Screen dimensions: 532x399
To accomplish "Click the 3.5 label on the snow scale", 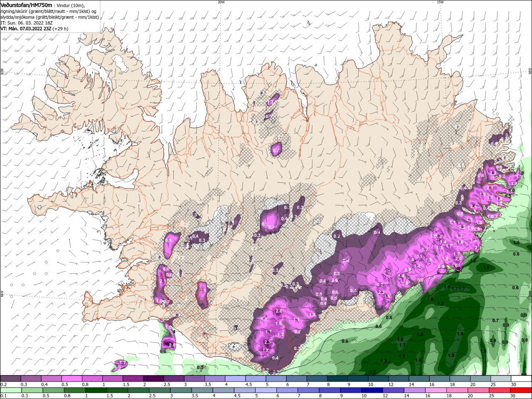I will tap(207, 385).
